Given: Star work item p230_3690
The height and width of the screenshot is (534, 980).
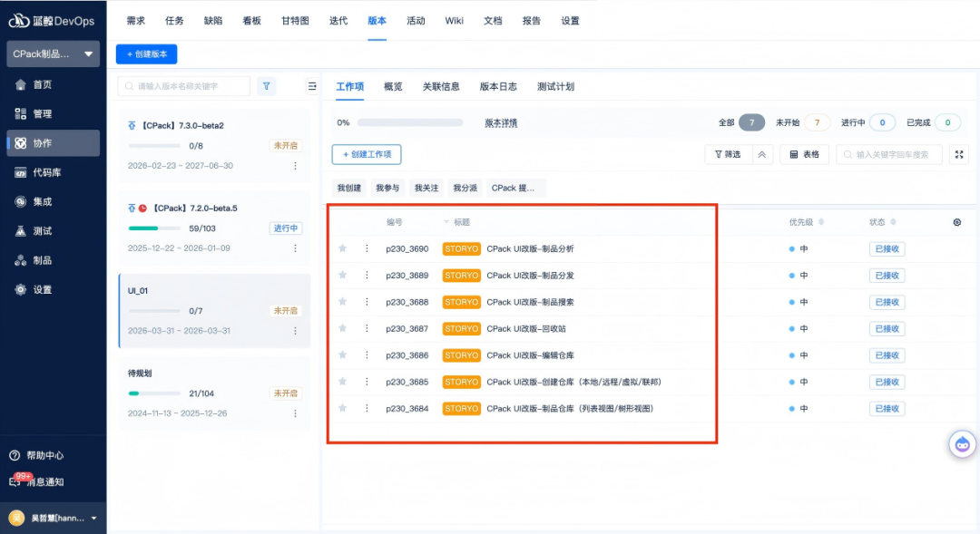Looking at the screenshot, I should (x=342, y=248).
